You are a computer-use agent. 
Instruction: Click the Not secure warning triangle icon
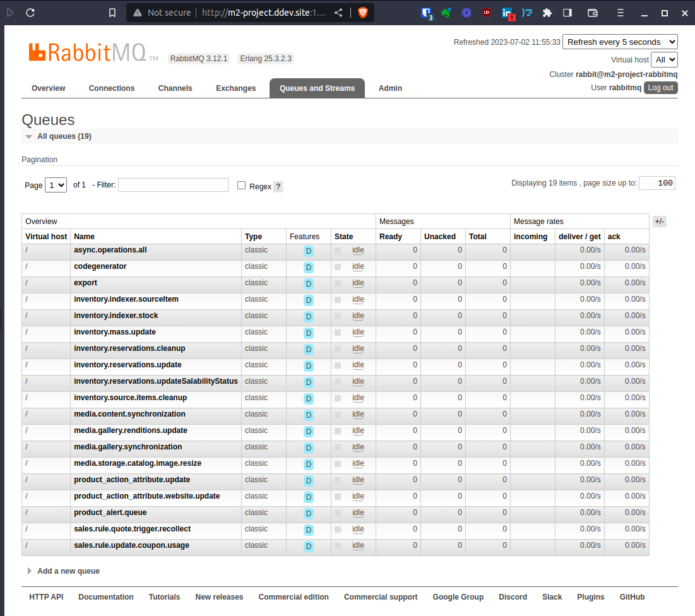[138, 13]
